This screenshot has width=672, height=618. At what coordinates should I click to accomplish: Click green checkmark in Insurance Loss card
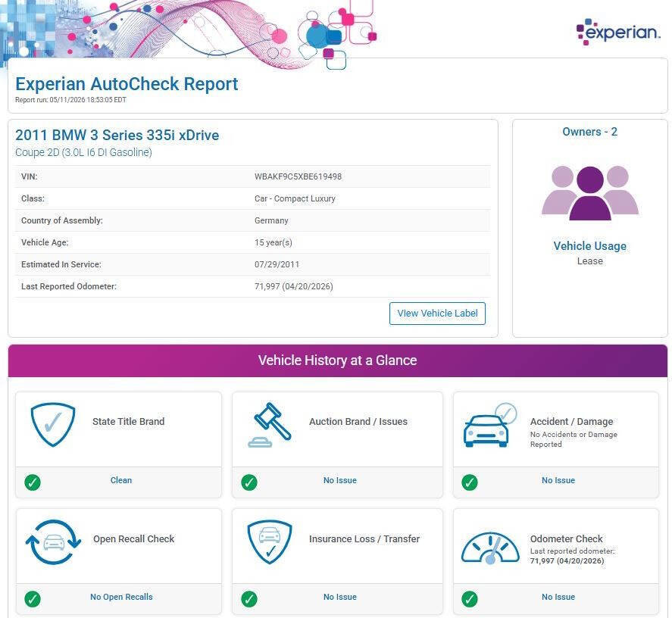(249, 599)
